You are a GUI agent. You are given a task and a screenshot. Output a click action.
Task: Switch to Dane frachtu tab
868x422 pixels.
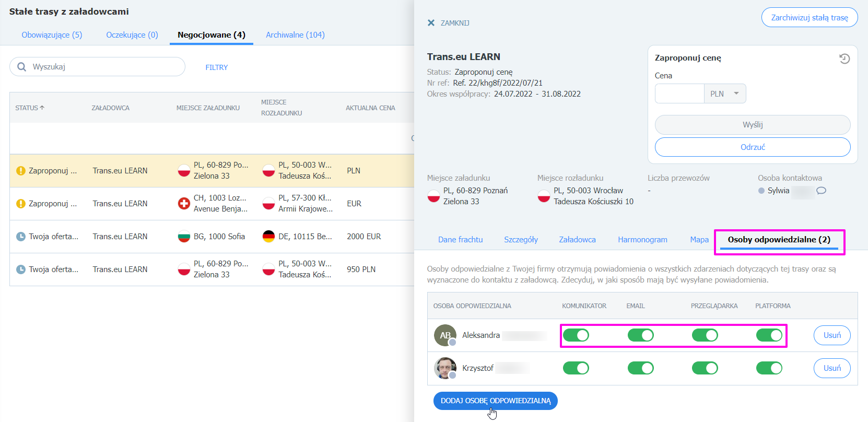click(x=461, y=240)
